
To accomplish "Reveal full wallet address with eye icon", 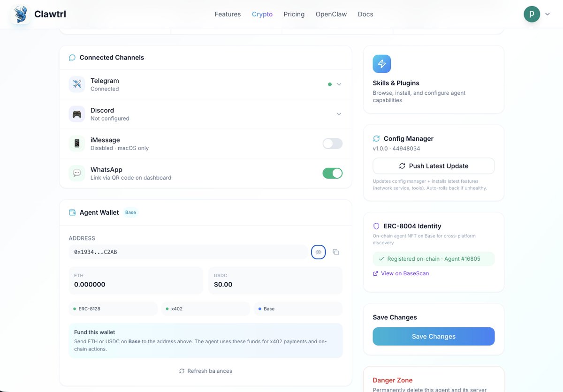I will coord(319,252).
